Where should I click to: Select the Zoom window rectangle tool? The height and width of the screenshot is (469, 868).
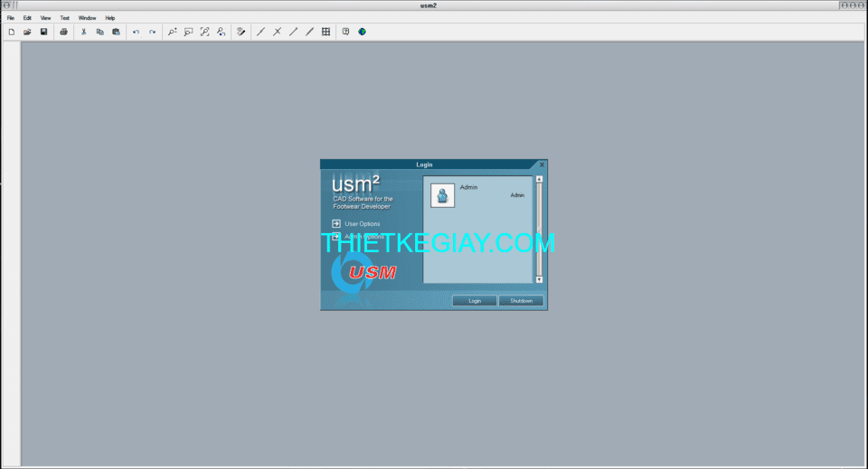(188, 32)
